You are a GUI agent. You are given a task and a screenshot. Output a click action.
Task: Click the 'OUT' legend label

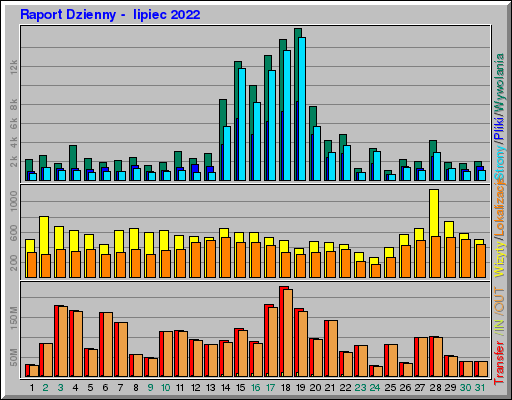pos(499,300)
